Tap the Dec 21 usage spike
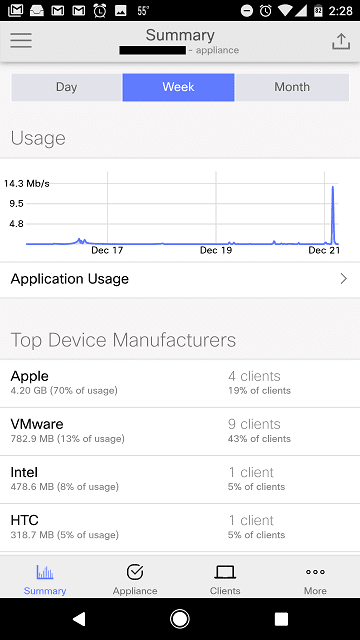360x640 pixels. [333, 214]
